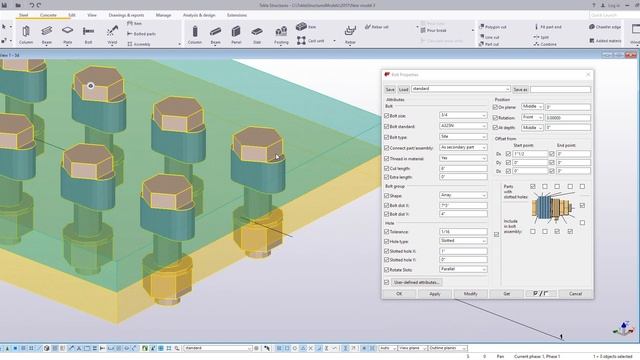The width and height of the screenshot is (640, 360).
Task: Toggle the Rotate Slots checkbox
Action: coord(387,269)
